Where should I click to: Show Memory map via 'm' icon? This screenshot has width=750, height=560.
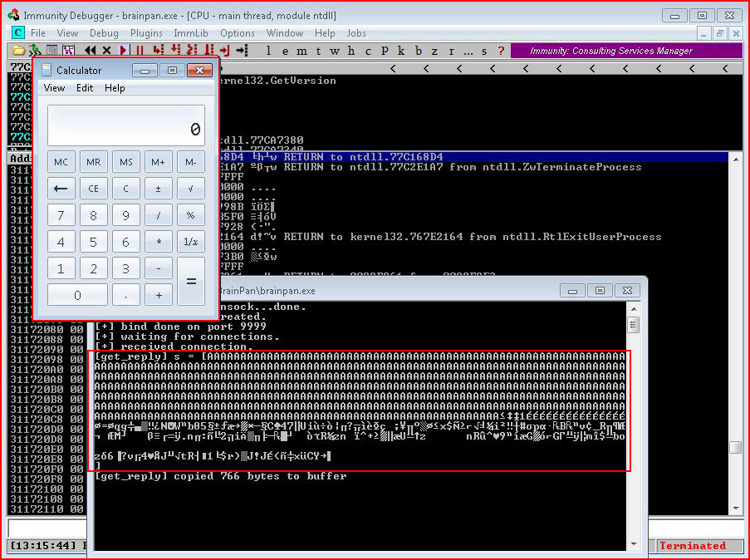pos(301,51)
